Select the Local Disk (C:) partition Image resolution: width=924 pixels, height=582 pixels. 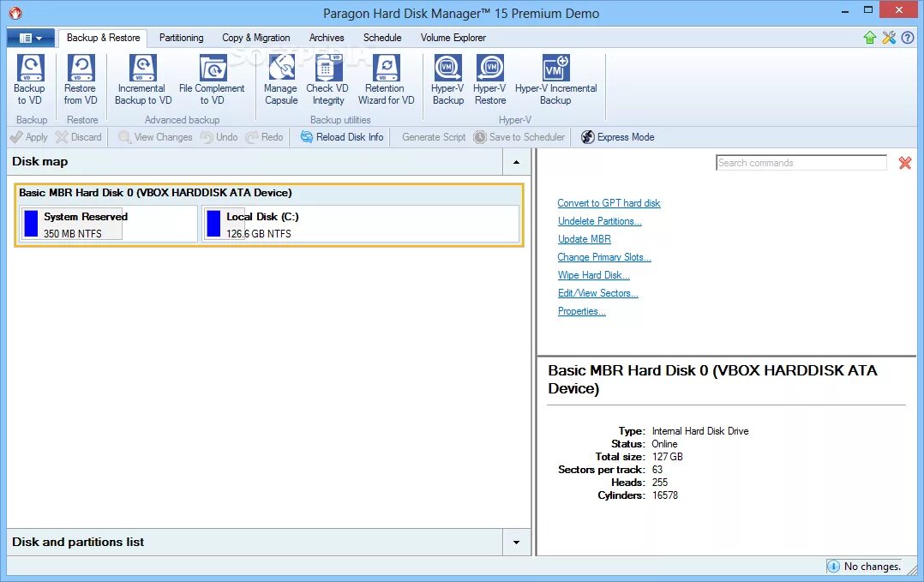(361, 224)
